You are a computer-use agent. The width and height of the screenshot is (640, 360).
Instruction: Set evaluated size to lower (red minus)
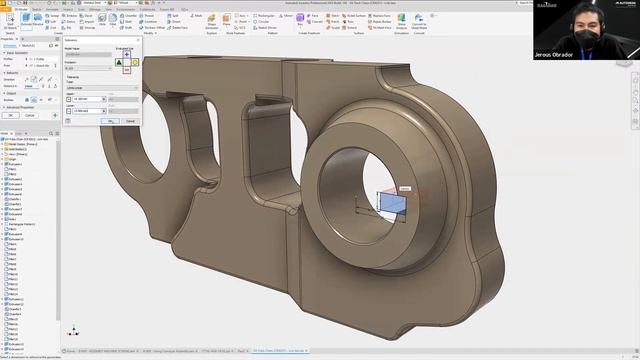pos(127,70)
